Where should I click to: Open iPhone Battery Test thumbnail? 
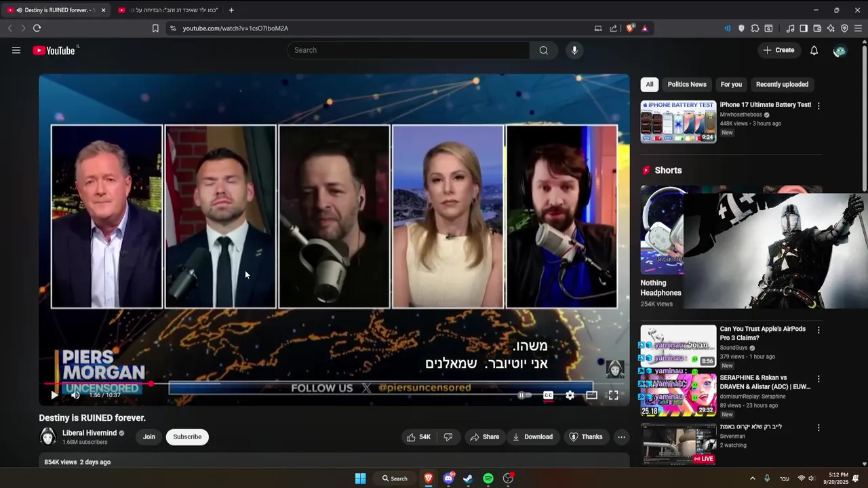tap(678, 122)
